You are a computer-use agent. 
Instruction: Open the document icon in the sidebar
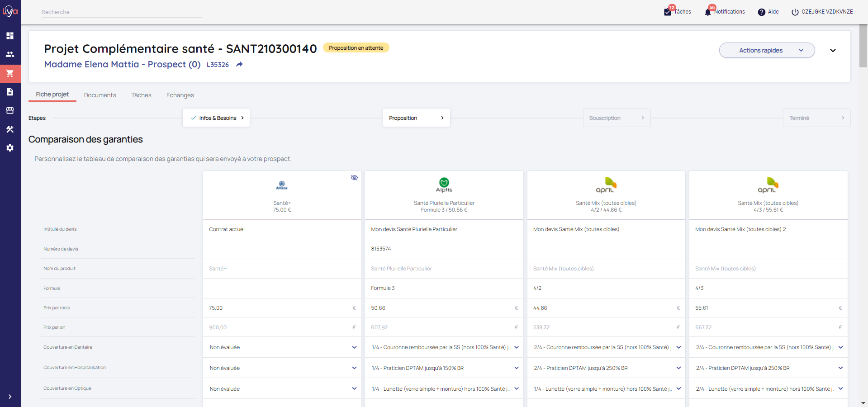10,92
